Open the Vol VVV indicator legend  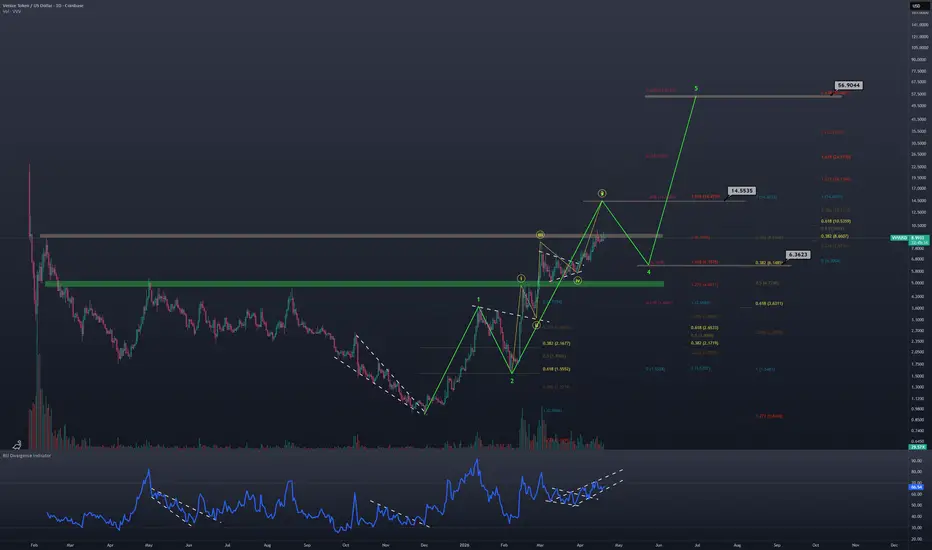[x=12, y=11]
